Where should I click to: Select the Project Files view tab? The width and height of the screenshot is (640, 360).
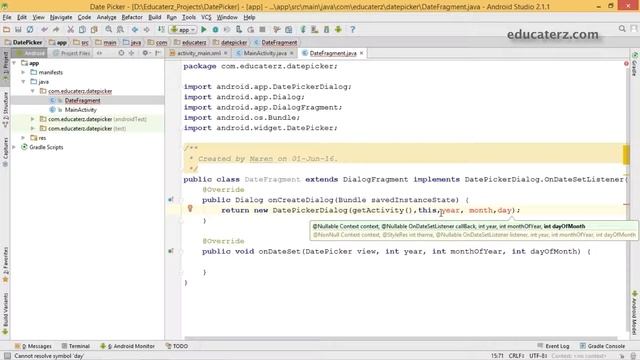[x=71, y=53]
